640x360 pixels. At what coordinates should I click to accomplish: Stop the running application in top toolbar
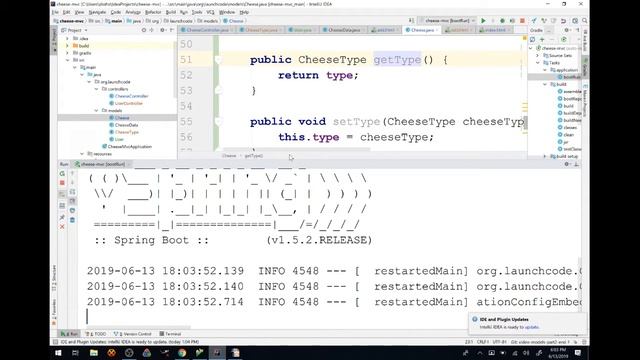[522, 21]
